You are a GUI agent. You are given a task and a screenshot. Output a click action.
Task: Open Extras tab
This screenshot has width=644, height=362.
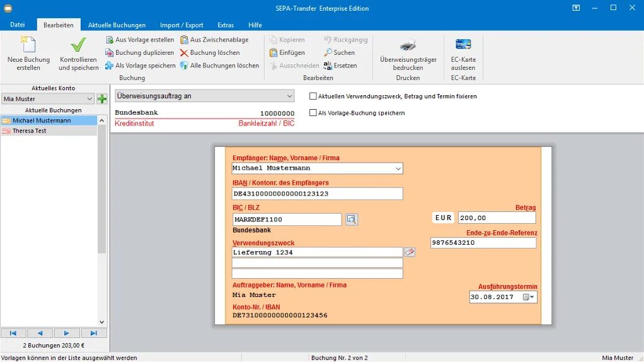(x=226, y=25)
